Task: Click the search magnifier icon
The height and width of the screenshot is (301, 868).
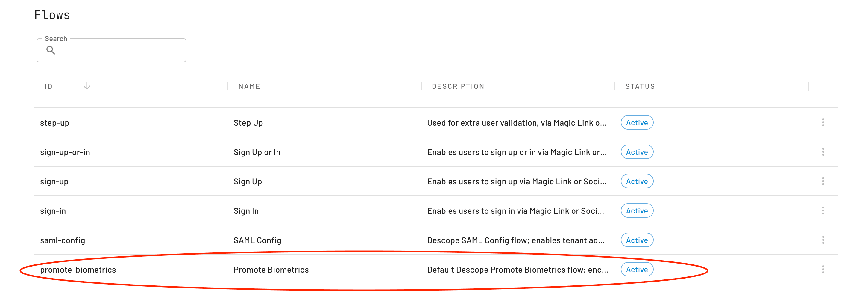Action: (x=51, y=50)
